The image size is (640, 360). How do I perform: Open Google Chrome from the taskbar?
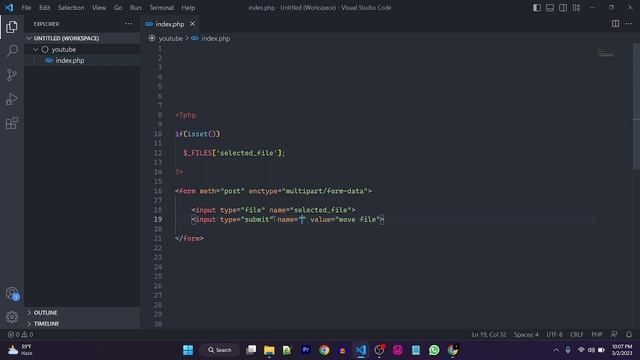point(324,350)
